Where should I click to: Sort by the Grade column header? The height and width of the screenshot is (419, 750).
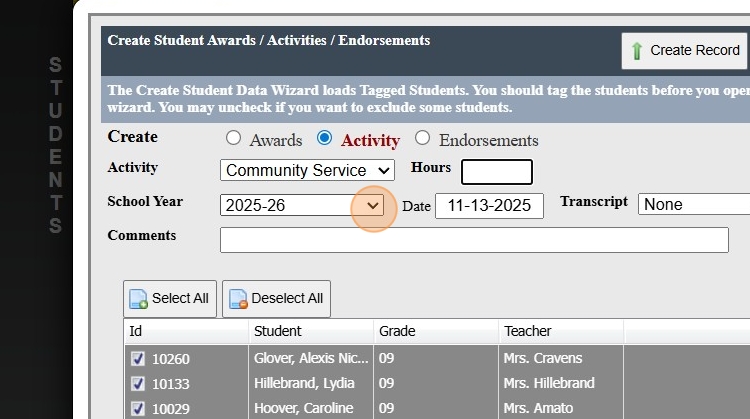(436, 331)
